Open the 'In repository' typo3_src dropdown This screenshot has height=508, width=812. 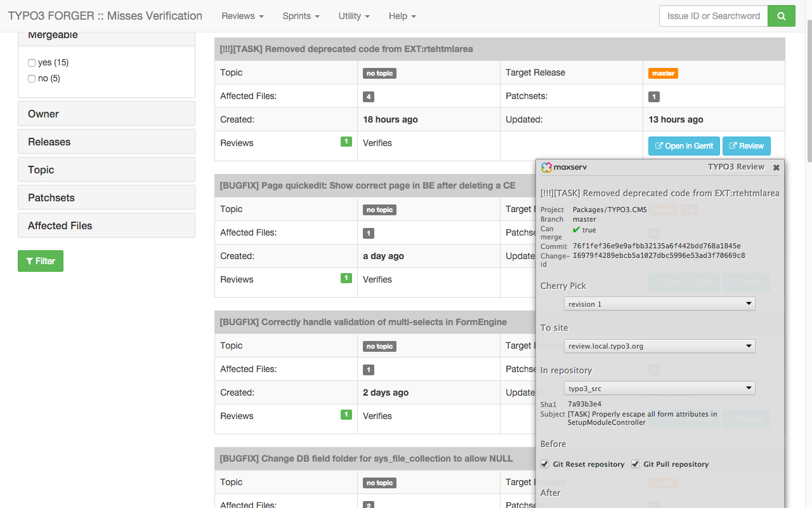(660, 388)
